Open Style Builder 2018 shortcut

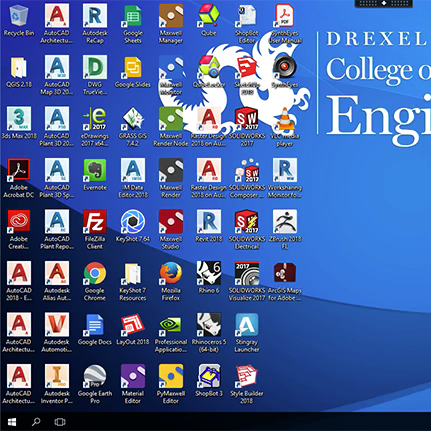(247, 376)
